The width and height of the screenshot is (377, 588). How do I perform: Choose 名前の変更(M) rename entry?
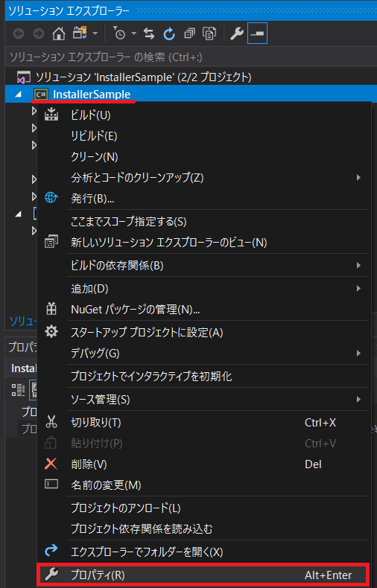204,485
